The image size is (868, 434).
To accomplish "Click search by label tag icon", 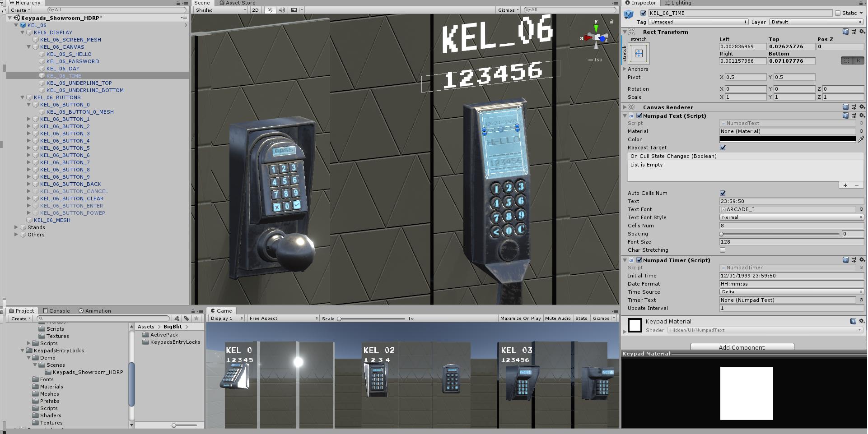I will (x=187, y=319).
